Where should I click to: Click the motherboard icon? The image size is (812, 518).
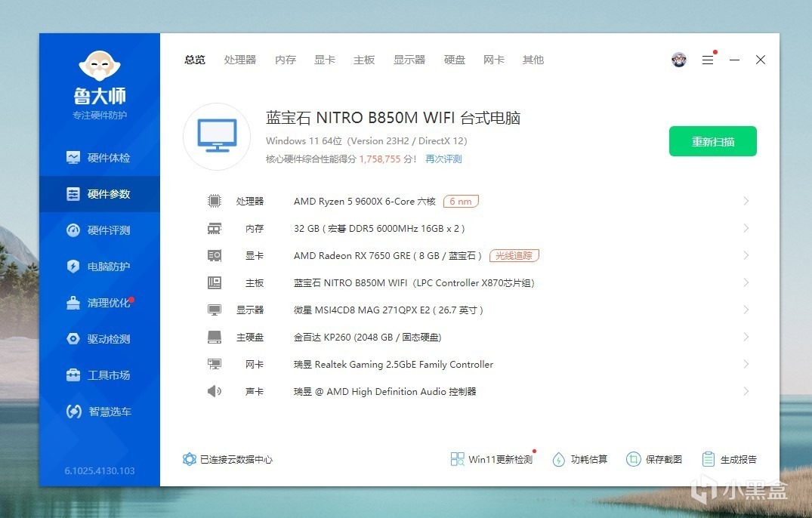tap(215, 282)
